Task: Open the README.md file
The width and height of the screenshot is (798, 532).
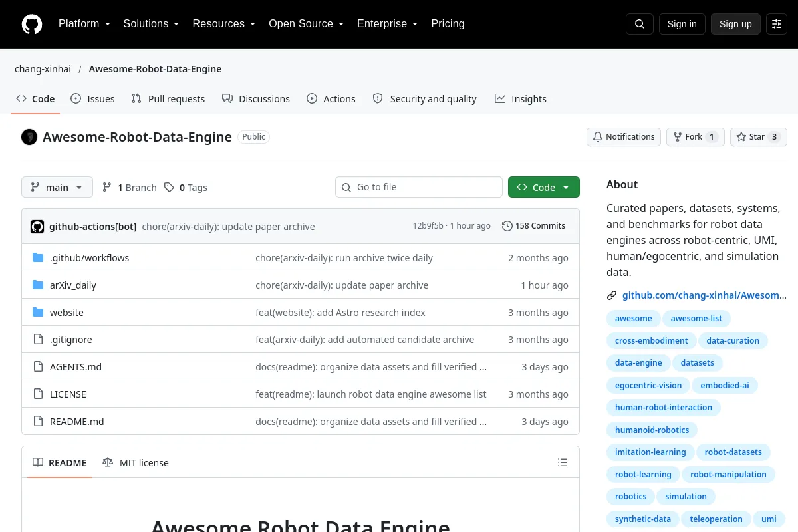Action: (x=77, y=422)
